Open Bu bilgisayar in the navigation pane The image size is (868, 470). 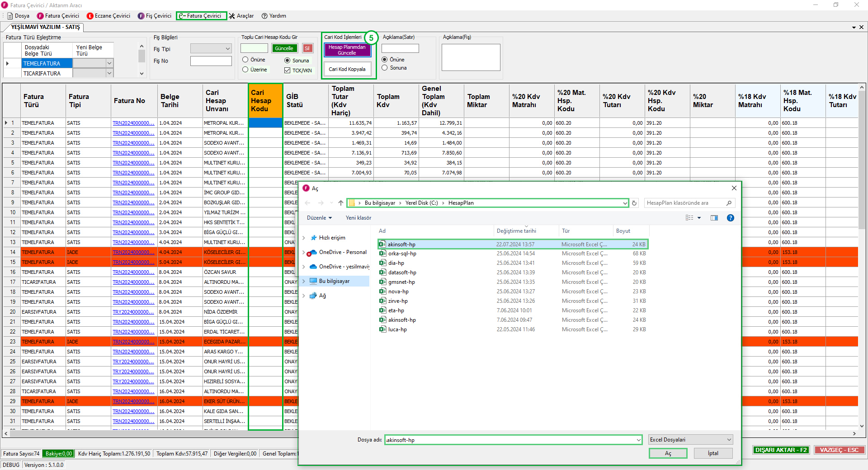coord(334,281)
